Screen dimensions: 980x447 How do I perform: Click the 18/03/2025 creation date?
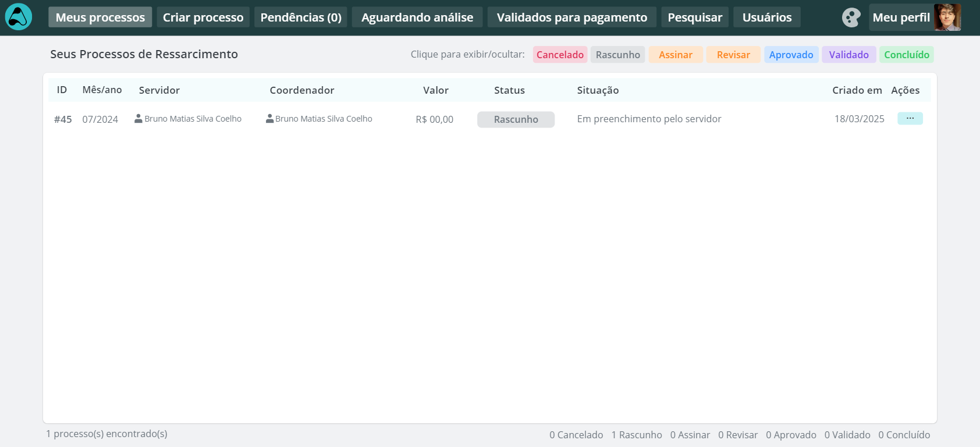pyautogui.click(x=860, y=119)
